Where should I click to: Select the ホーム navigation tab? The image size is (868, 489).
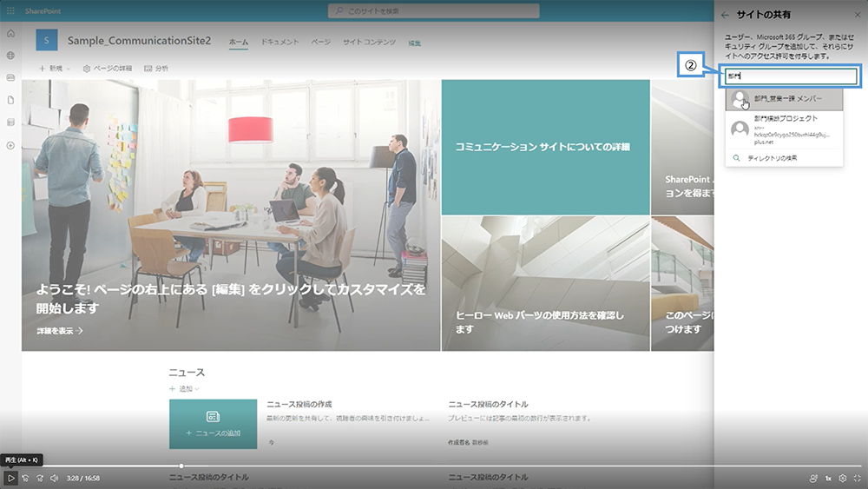239,42
